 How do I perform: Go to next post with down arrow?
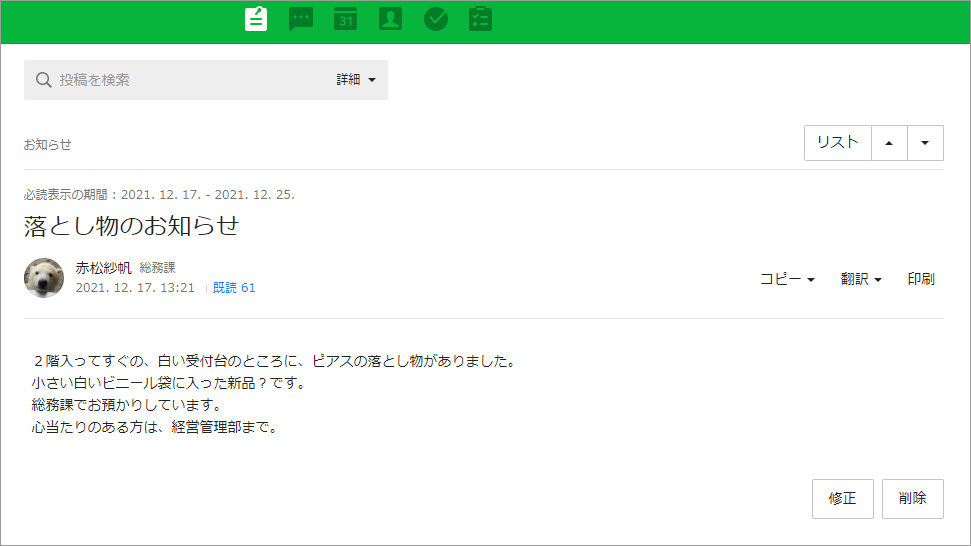click(x=925, y=143)
